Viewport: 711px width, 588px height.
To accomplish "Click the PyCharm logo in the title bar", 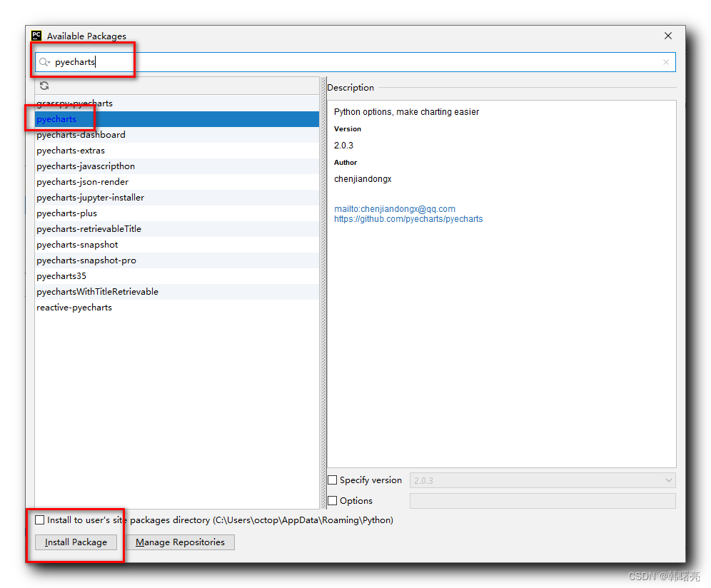I will (x=36, y=36).
